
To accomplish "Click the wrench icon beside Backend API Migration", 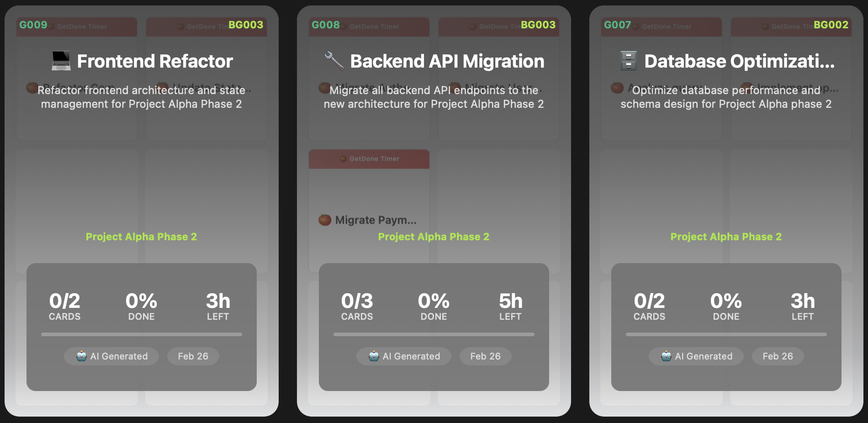I will [334, 61].
